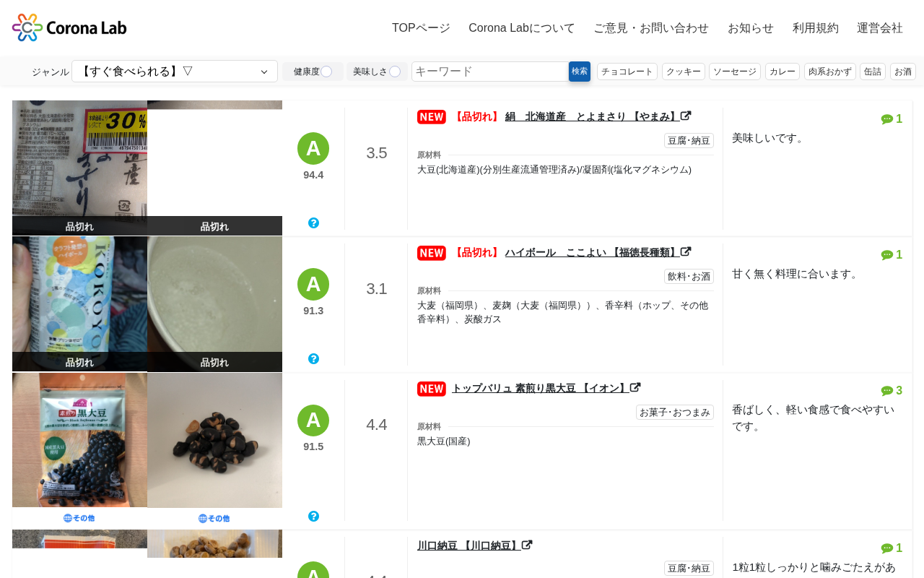Click ingredients text 黒大豆(国産)
The height and width of the screenshot is (578, 924).
pyautogui.click(x=444, y=441)
